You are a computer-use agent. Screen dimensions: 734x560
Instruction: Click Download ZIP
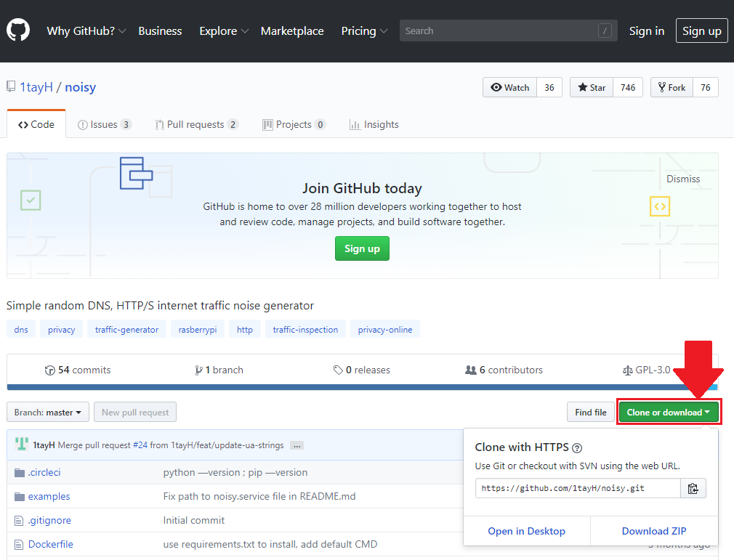pyautogui.click(x=654, y=531)
